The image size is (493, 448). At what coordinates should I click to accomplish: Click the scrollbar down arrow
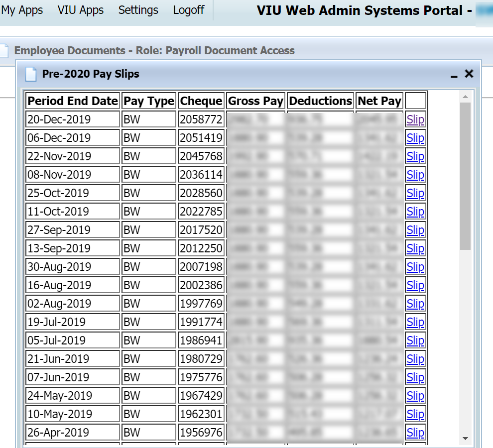[x=466, y=439]
